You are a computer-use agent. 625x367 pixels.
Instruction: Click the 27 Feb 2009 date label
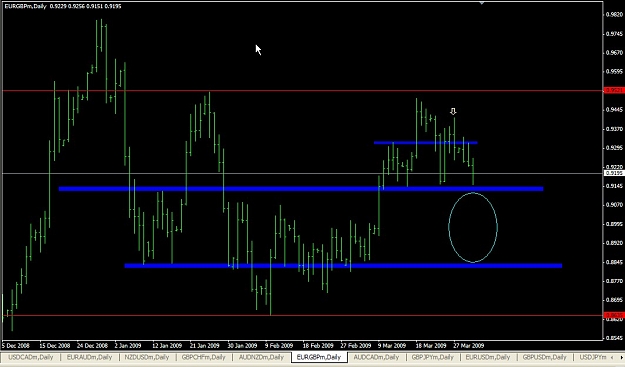click(356, 345)
